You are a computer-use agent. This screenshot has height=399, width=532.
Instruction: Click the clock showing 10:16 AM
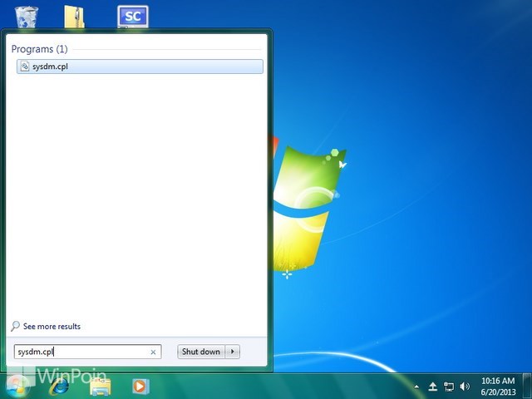coord(498,387)
